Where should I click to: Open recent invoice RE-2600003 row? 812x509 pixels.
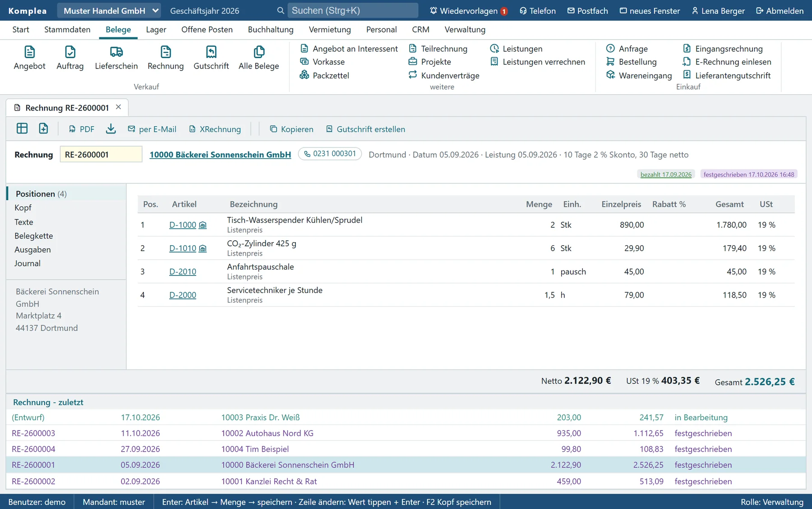pos(406,433)
